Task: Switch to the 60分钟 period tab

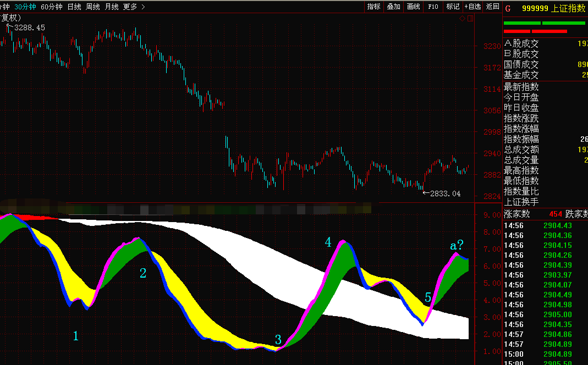Action: point(52,7)
